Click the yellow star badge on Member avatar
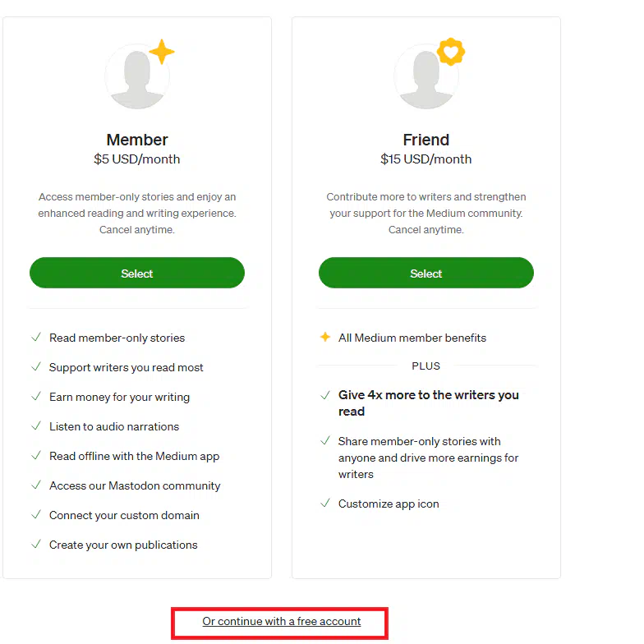The image size is (644, 644). pyautogui.click(x=162, y=52)
